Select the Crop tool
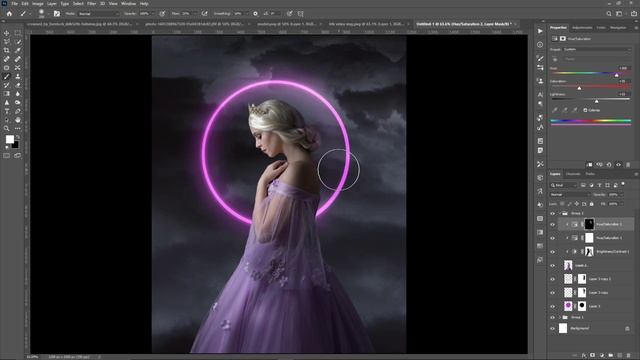640x360 pixels. coord(7,50)
